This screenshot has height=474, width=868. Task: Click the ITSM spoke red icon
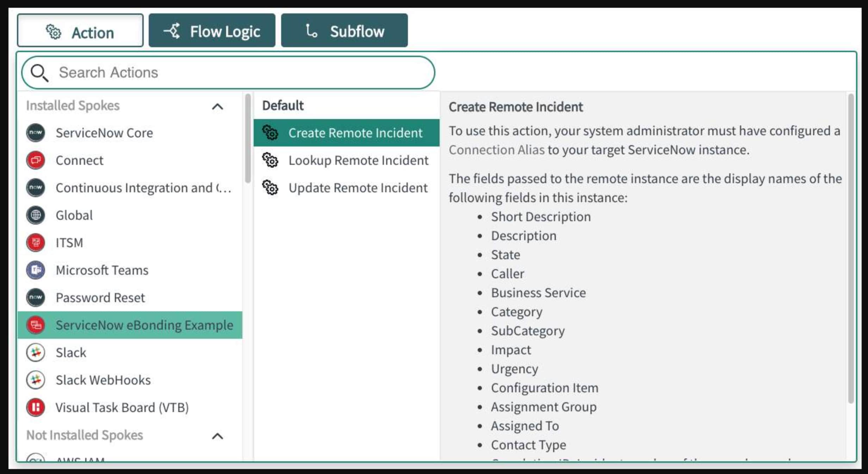pos(36,243)
